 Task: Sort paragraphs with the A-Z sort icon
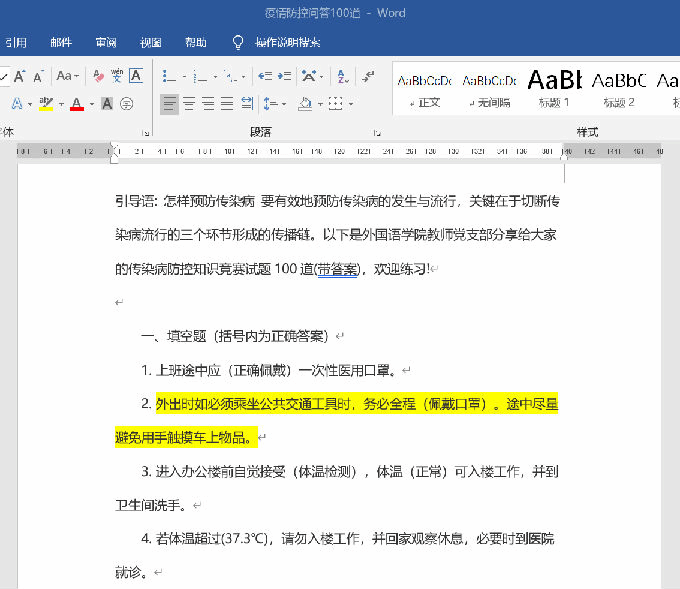tap(341, 76)
